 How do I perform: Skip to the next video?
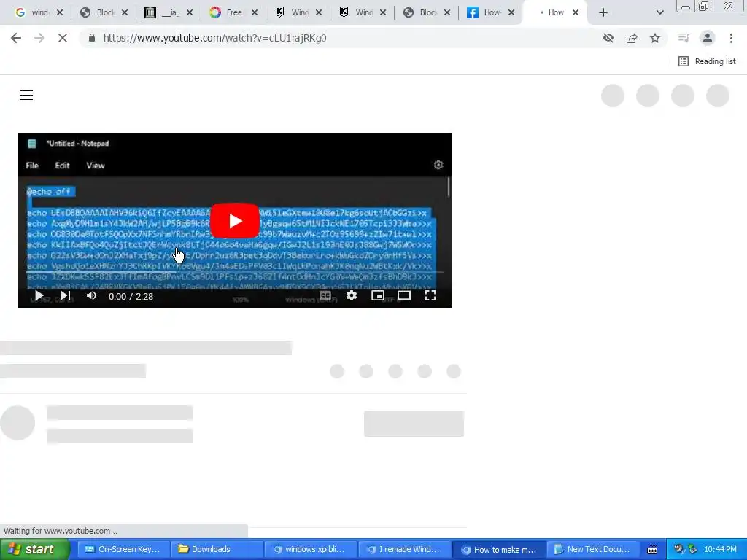tap(66, 296)
